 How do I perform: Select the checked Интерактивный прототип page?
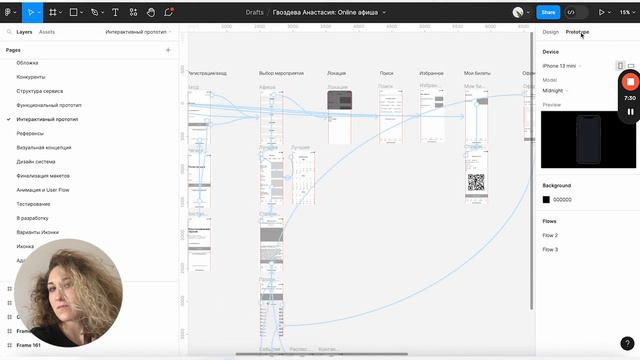(x=47, y=119)
